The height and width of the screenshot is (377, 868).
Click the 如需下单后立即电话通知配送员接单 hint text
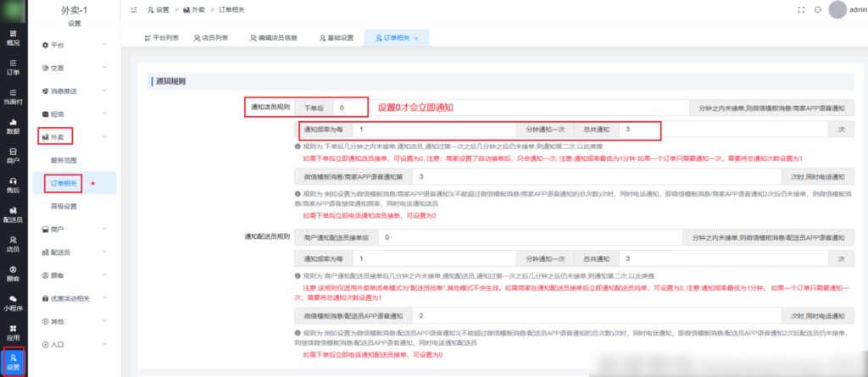373,354
